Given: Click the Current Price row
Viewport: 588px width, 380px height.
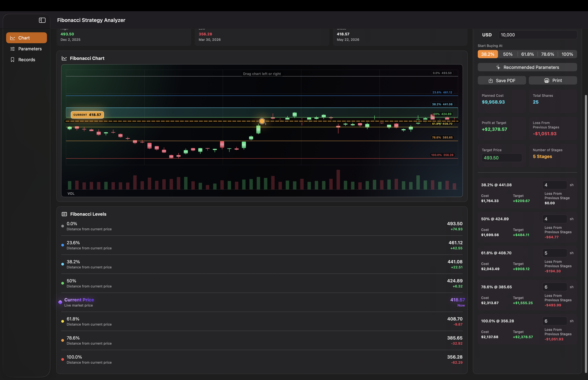Looking at the screenshot, I should (x=262, y=302).
